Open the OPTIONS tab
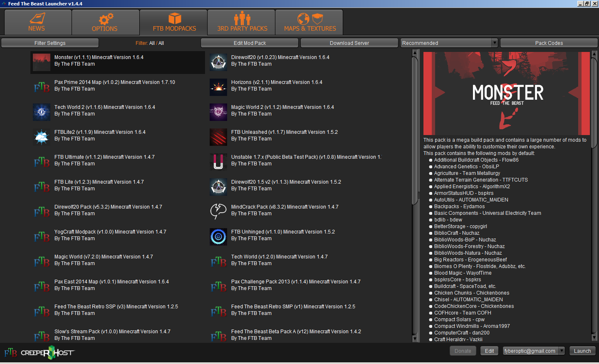The image size is (599, 364). tap(105, 22)
